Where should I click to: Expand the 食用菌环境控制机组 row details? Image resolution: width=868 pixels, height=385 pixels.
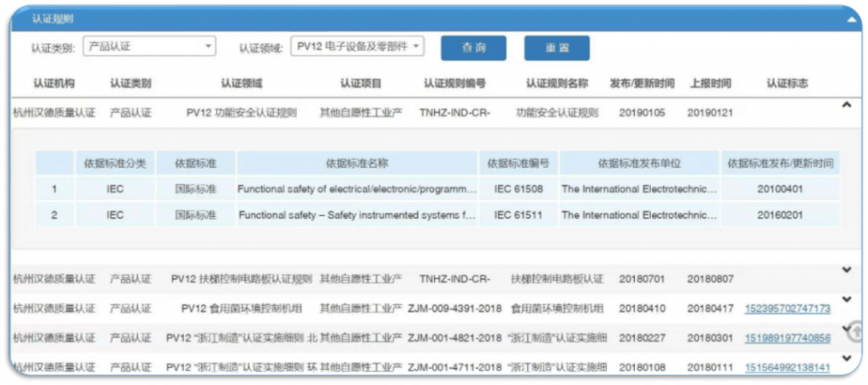(x=845, y=299)
